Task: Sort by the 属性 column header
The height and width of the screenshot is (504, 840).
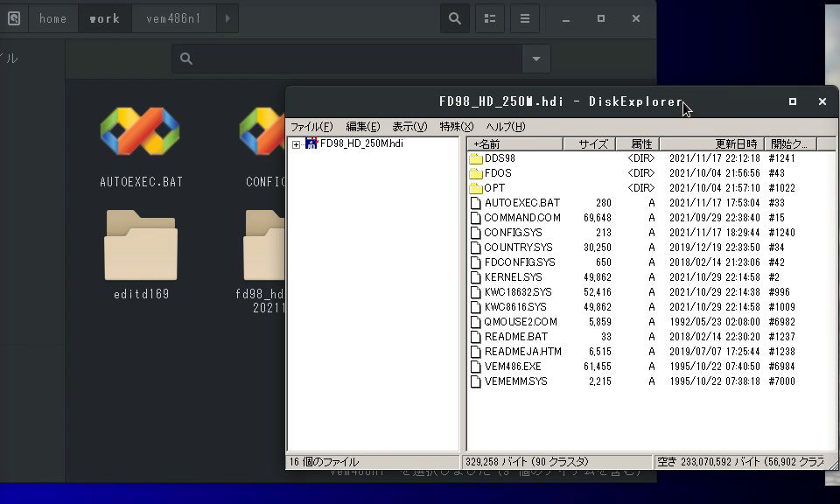Action: [638, 144]
